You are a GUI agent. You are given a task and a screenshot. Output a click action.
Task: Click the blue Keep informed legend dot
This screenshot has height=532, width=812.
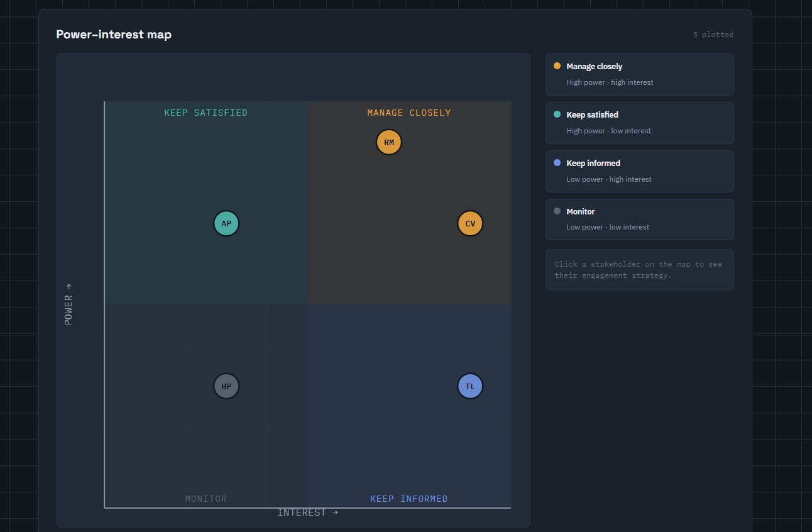click(557, 163)
